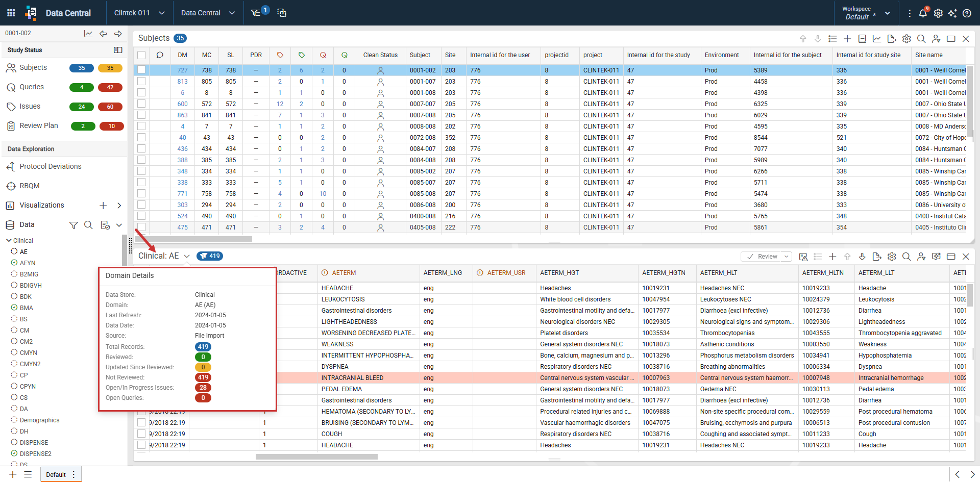Open the AI sparkle assistant icon

coord(952,13)
